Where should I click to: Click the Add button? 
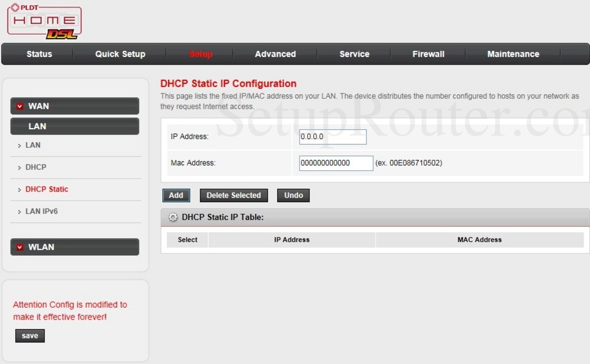[176, 195]
